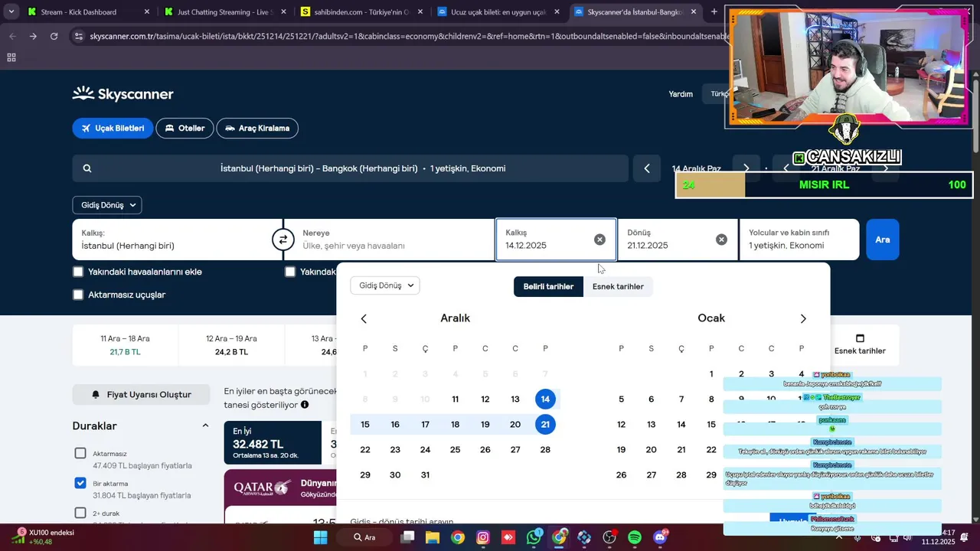Uncheck Bir aktarma filter
The width and height of the screenshot is (980, 551).
point(80,483)
